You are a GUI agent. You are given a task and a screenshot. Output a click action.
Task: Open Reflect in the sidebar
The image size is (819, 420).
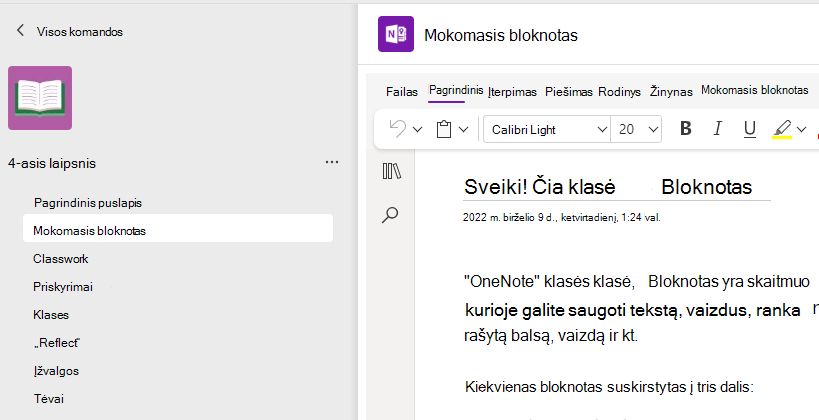(x=56, y=343)
